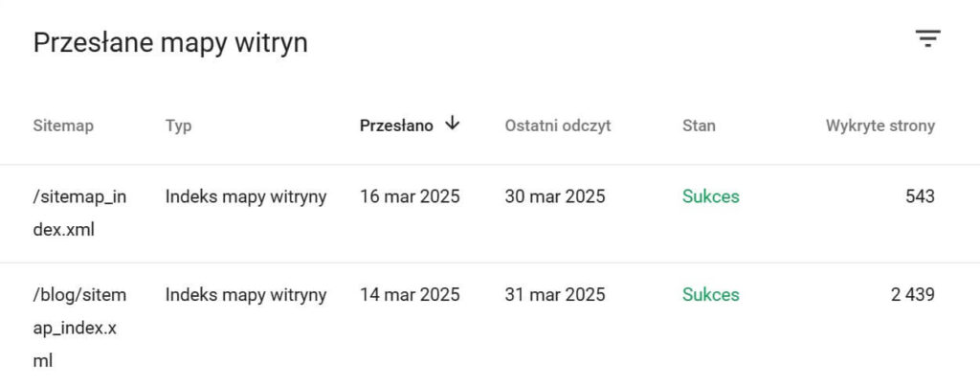Click Indeks mapy witryny type in first row
This screenshot has height=388, width=980.
(x=246, y=197)
